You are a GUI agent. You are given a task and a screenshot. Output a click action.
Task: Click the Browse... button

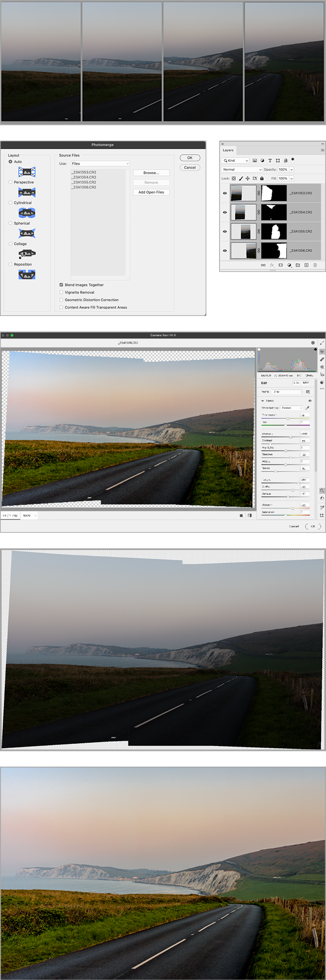(x=151, y=173)
